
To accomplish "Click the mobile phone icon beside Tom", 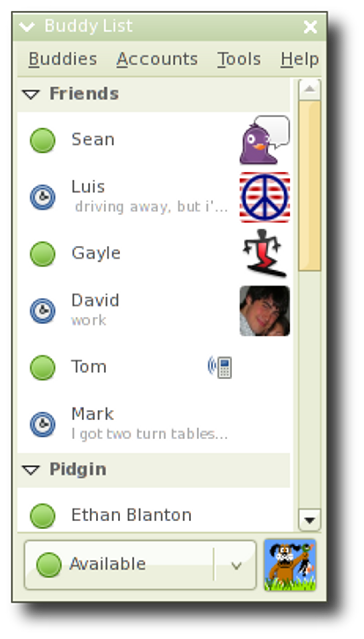I will click(220, 367).
